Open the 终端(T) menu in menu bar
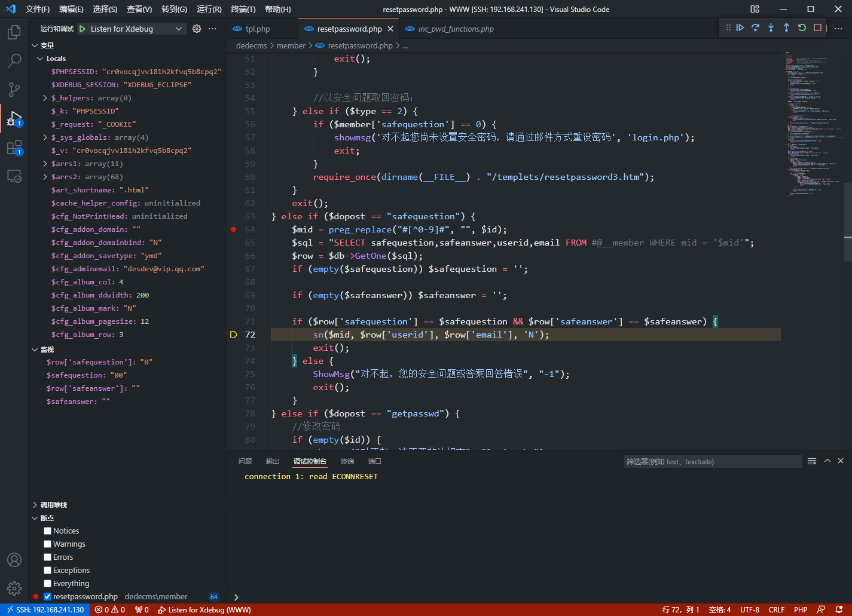 pos(243,9)
